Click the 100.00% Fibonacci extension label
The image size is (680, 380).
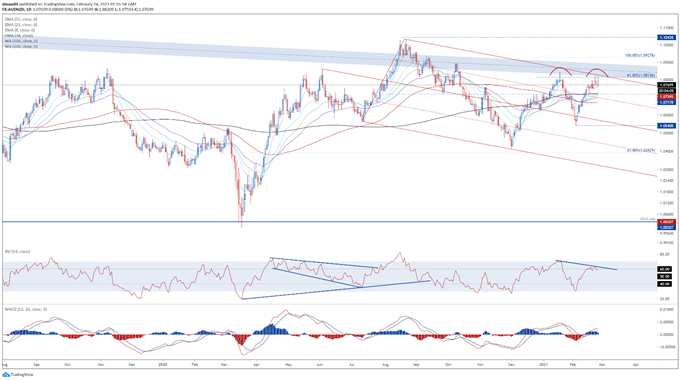pos(640,56)
